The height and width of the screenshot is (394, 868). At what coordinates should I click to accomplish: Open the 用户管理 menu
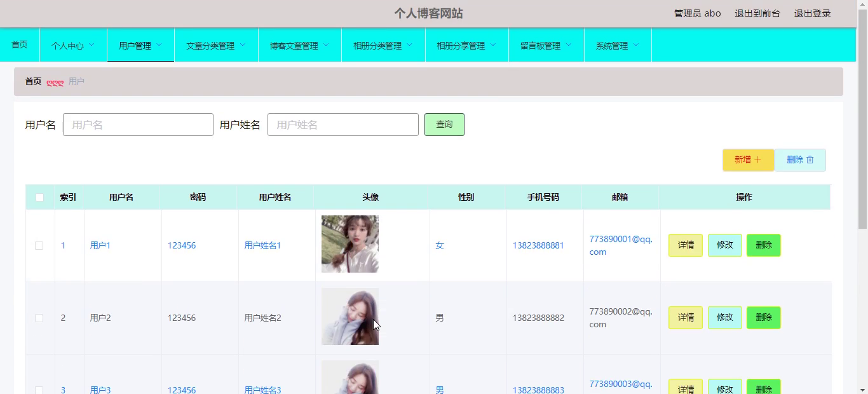click(140, 45)
